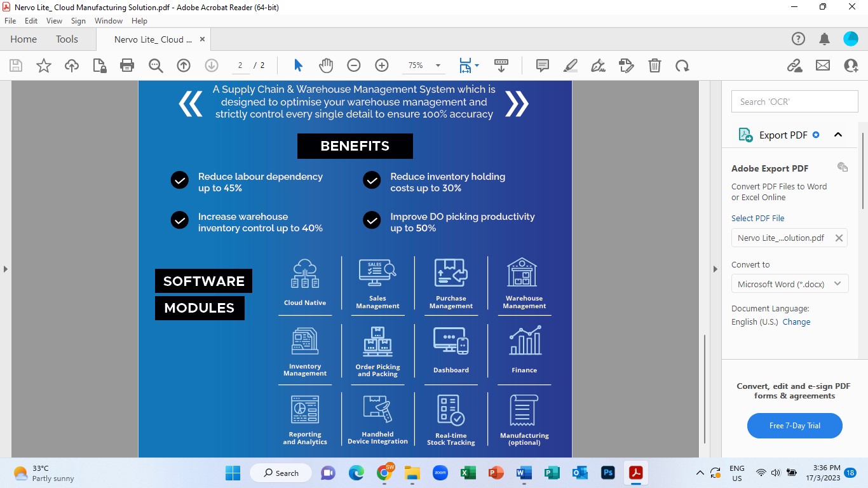Open the find text magnifier icon
868x488 pixels.
(x=156, y=65)
